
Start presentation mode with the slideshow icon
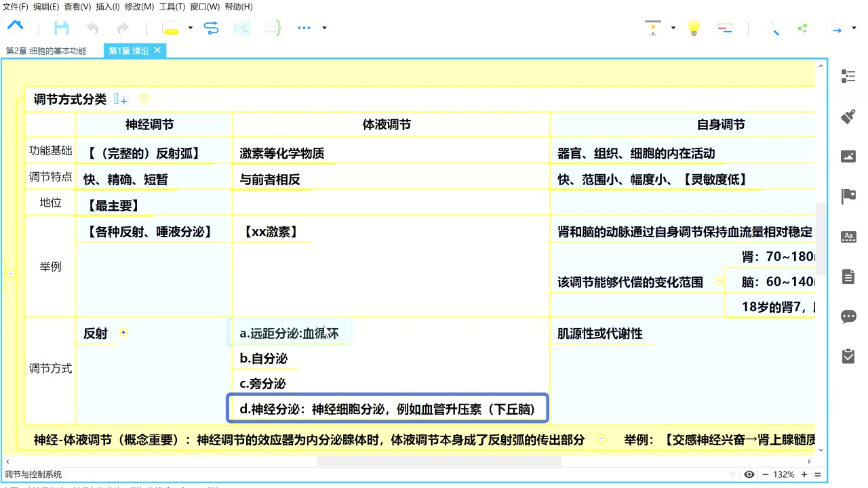click(x=653, y=28)
